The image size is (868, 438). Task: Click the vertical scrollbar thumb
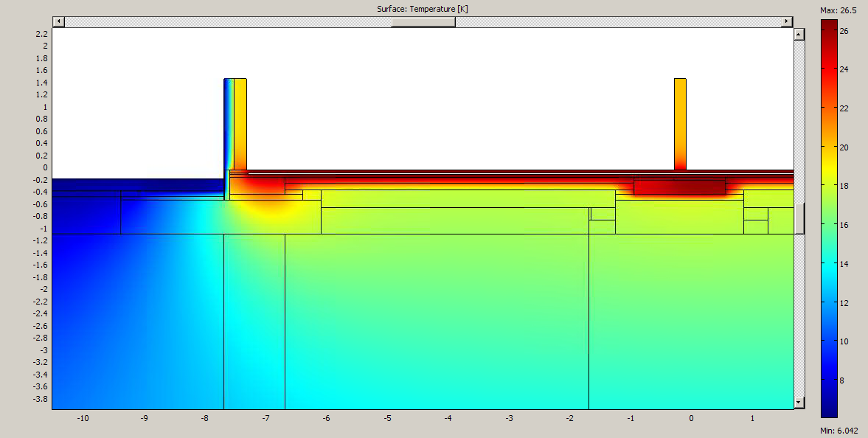click(799, 218)
